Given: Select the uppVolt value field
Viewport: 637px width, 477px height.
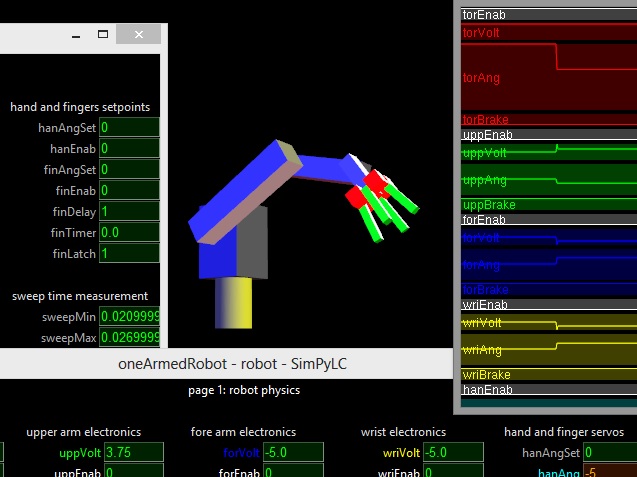Looking at the screenshot, I should tap(134, 452).
